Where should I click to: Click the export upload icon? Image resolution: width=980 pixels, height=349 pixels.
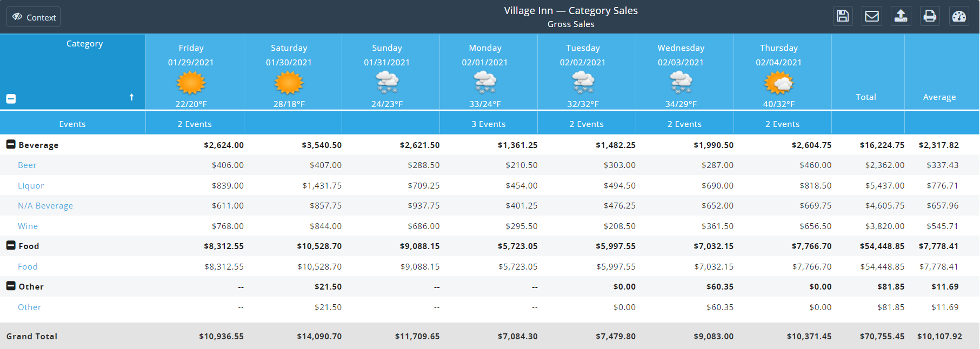(x=901, y=16)
